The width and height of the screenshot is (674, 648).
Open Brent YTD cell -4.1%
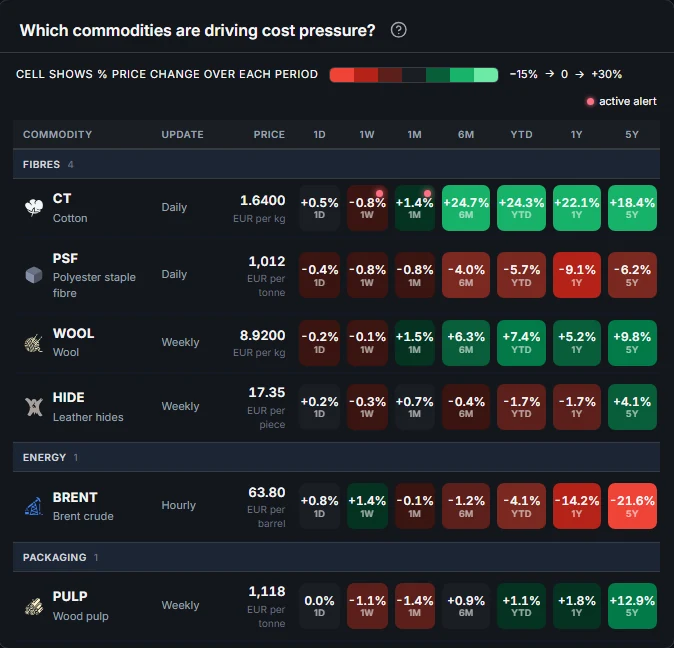pos(521,506)
